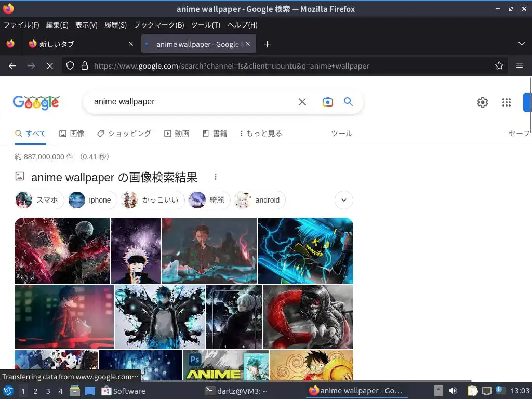Open the 履歴(S) menu

coord(115,25)
